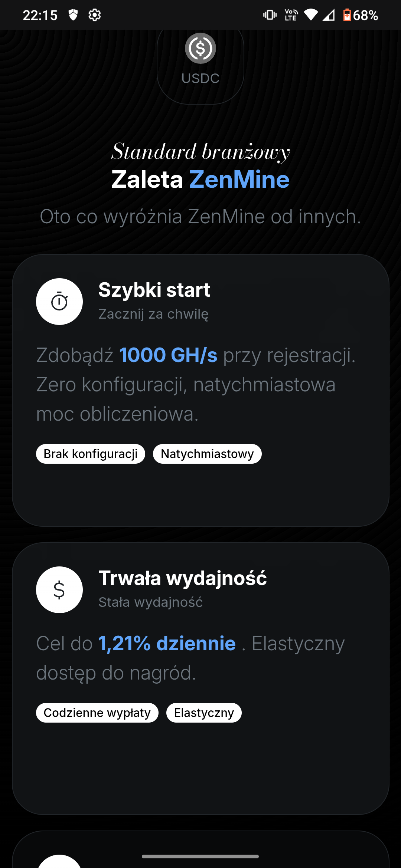Tap the Elastyczny tag
The height and width of the screenshot is (868, 401).
(x=204, y=713)
